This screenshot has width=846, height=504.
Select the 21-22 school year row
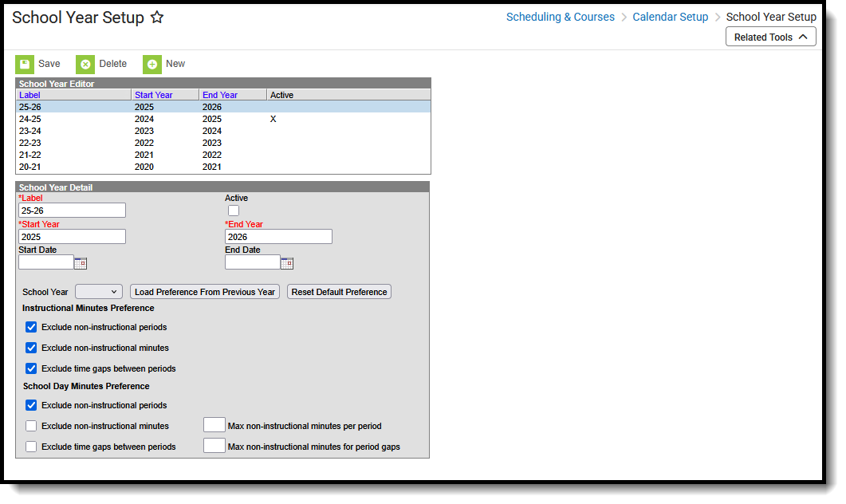(x=223, y=155)
